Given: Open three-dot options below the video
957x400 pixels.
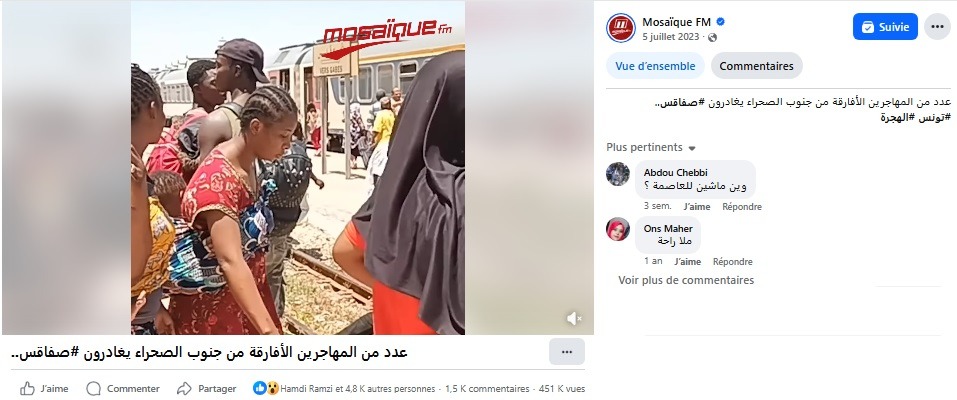Looking at the screenshot, I should [x=566, y=352].
